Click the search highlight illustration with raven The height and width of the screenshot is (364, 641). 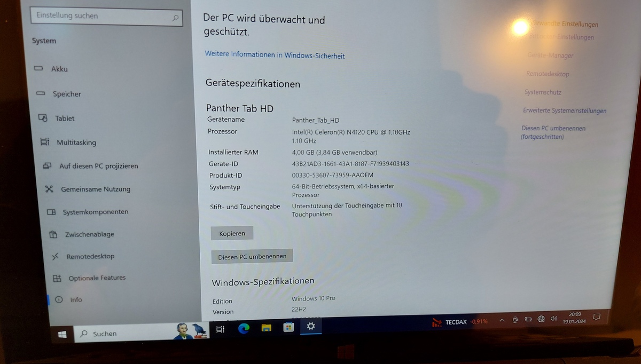point(191,331)
